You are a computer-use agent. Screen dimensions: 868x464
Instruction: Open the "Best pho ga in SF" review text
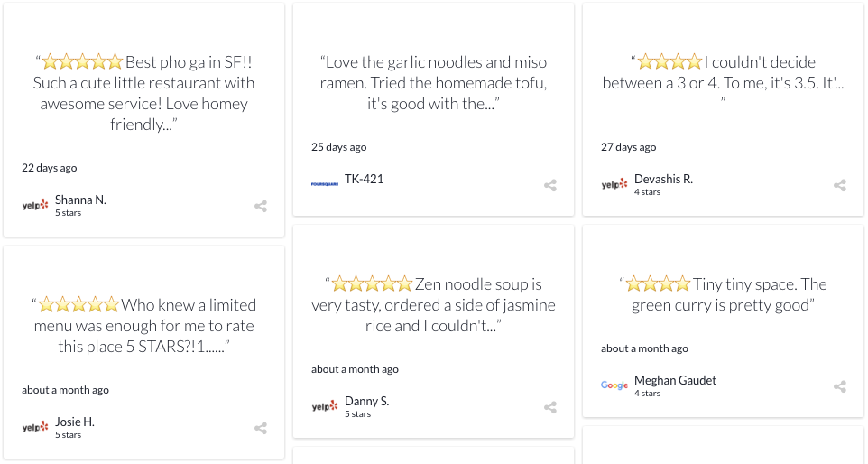click(144, 93)
